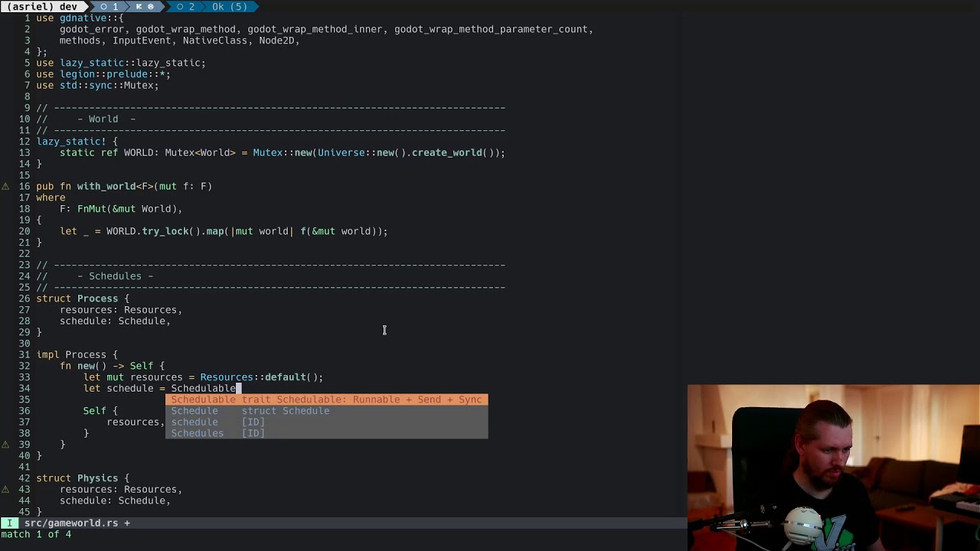
Task: Click 'let mut resources = Resources::default();' line
Action: coord(203,377)
